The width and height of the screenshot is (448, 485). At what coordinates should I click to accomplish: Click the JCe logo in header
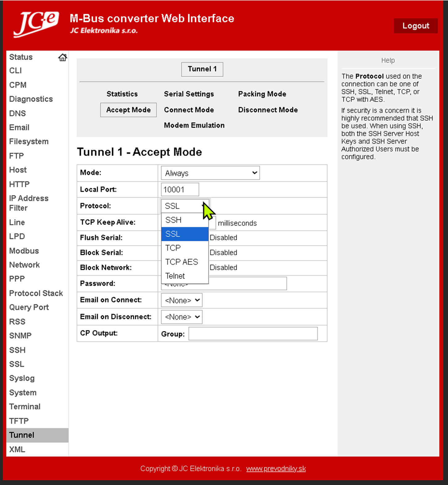click(36, 24)
